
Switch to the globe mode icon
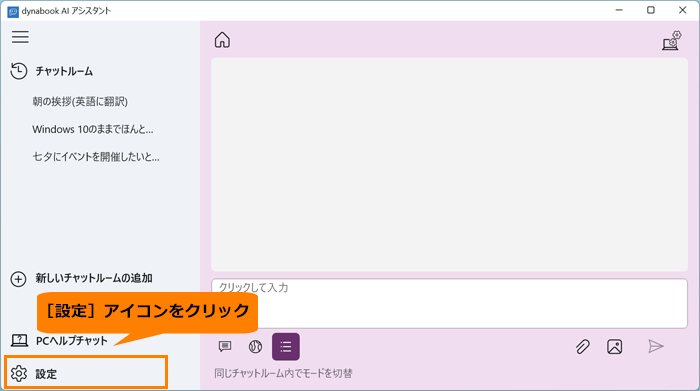[x=255, y=346]
